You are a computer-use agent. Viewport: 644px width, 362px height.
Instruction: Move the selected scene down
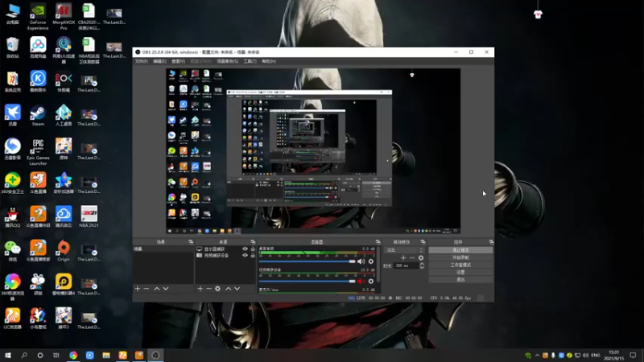166,289
